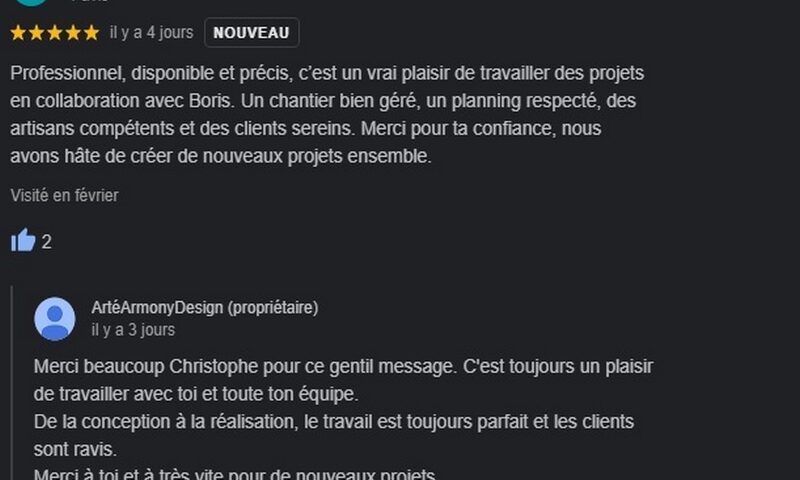This screenshot has width=800, height=480.
Task: Click review line starting "Professionnel, disponible et précis"
Action: point(327,73)
